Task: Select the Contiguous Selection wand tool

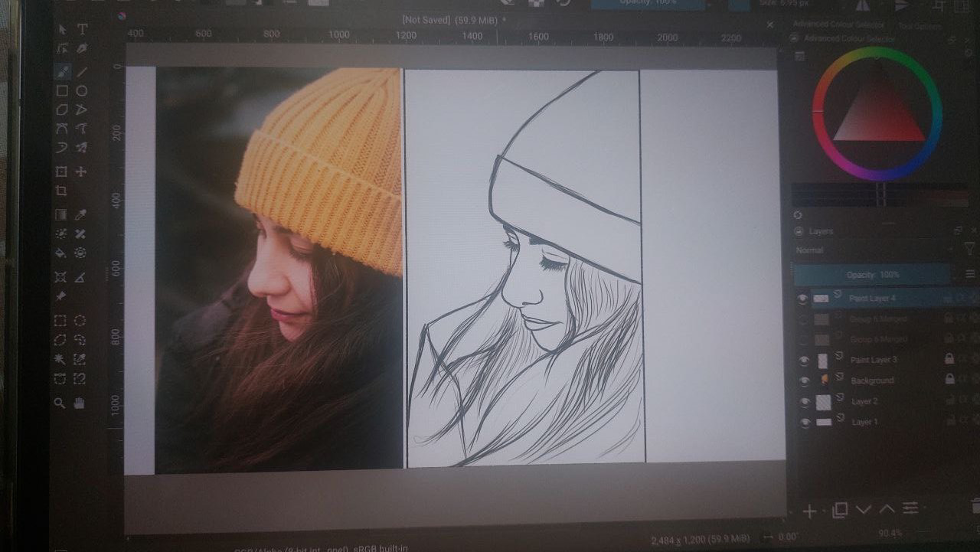Action: pos(61,359)
